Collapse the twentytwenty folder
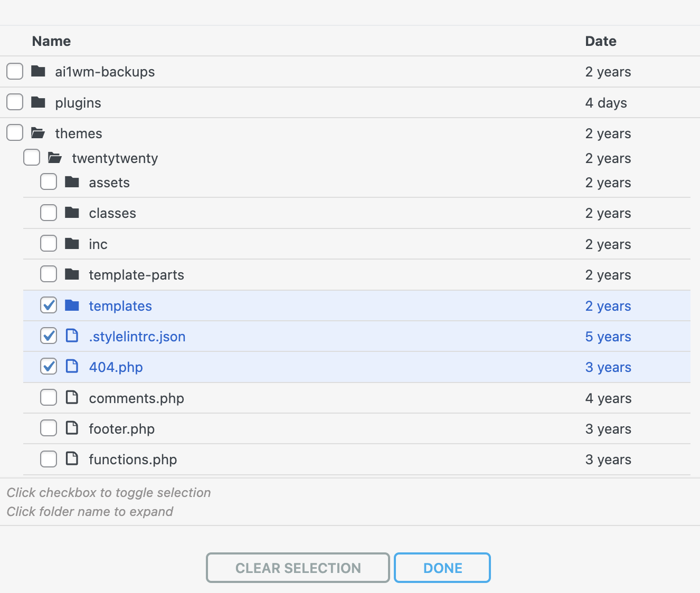700x593 pixels. tap(115, 158)
